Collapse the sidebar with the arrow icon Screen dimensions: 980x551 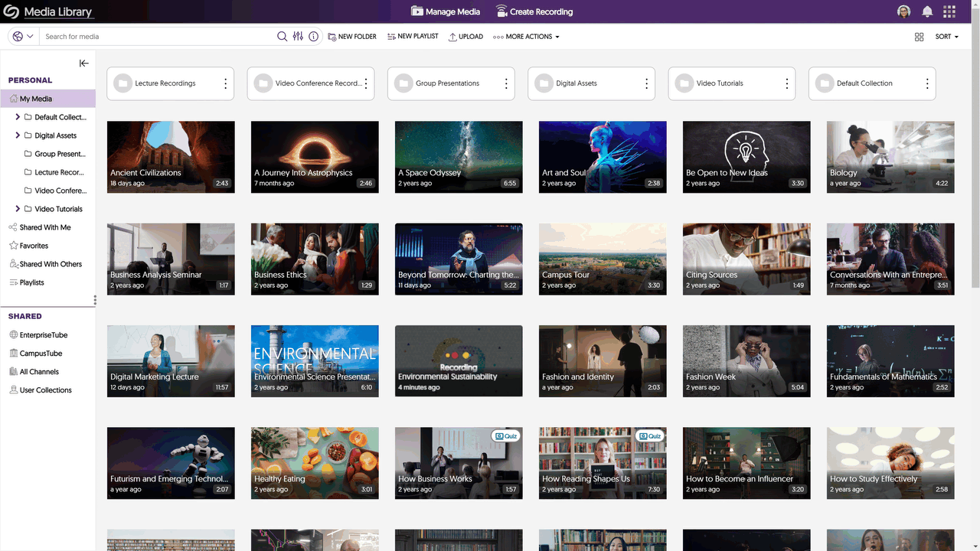83,63
